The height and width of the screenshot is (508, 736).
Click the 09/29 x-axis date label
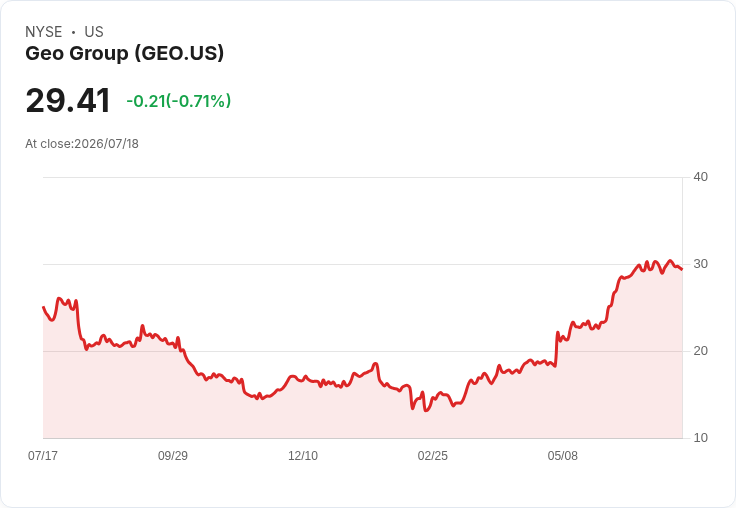pyautogui.click(x=173, y=455)
